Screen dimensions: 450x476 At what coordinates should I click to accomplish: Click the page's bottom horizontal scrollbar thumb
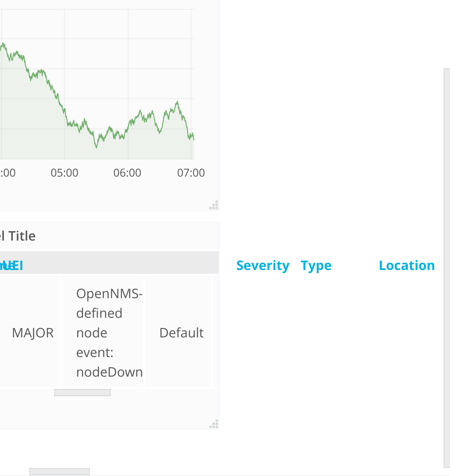(x=60, y=471)
